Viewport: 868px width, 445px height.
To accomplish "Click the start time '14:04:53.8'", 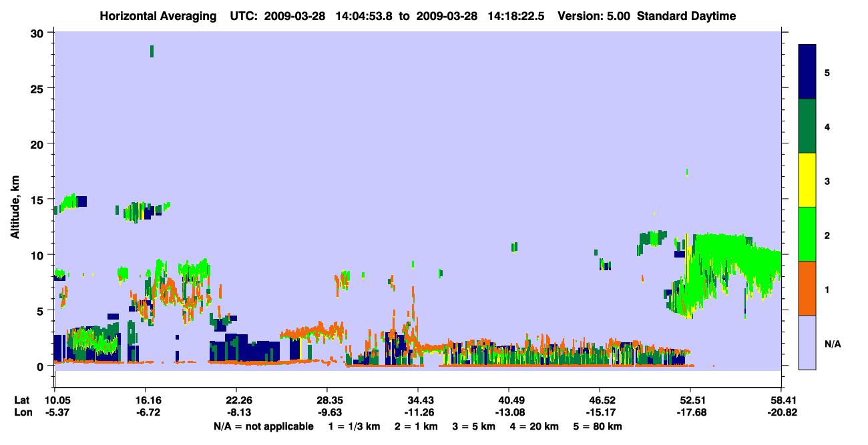I will click(364, 17).
